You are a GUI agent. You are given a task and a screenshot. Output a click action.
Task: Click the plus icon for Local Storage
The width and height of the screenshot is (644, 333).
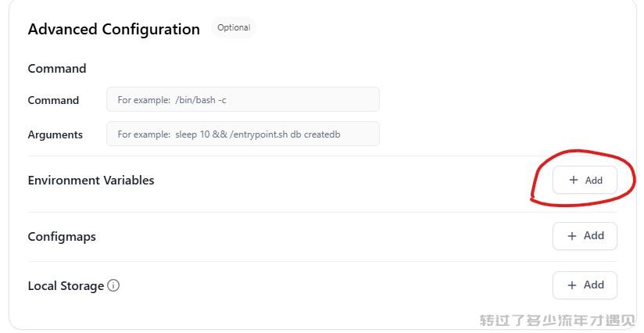572,285
